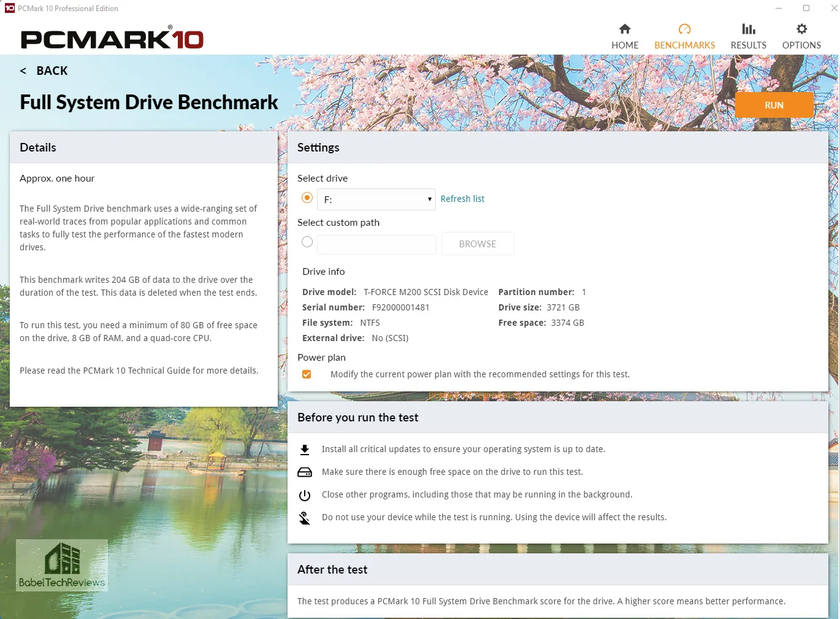
Task: Open the RESULTS tab label
Action: 748,45
